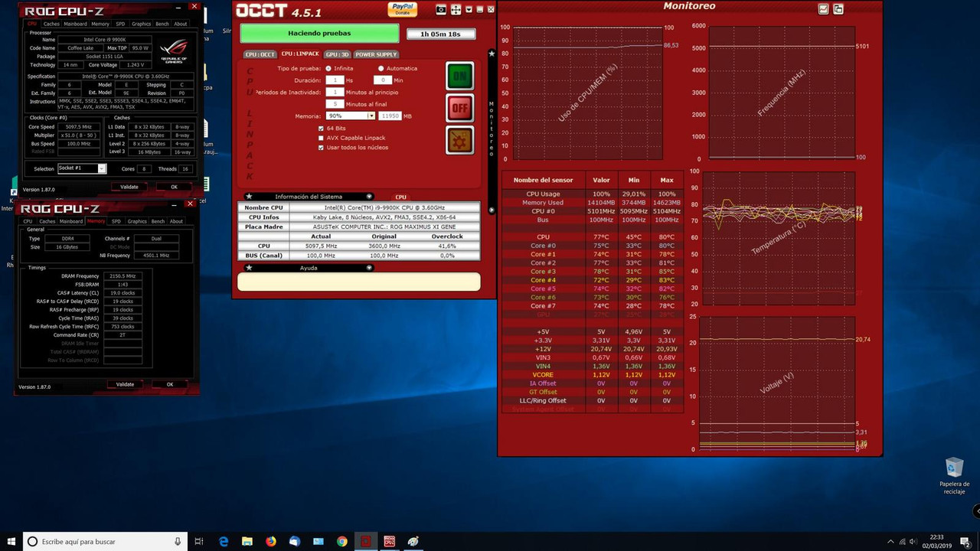Click the star icon beside Información del Sistema
This screenshot has height=551, width=980.
tap(249, 197)
